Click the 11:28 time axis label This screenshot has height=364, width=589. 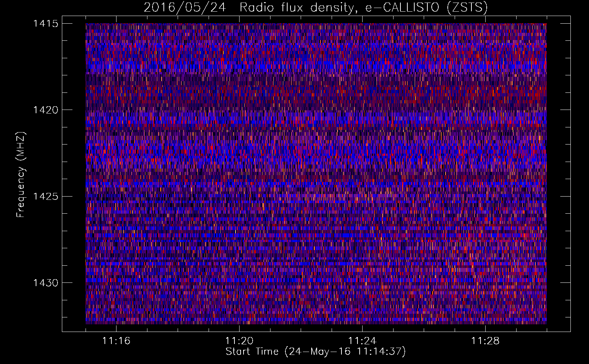coord(485,341)
